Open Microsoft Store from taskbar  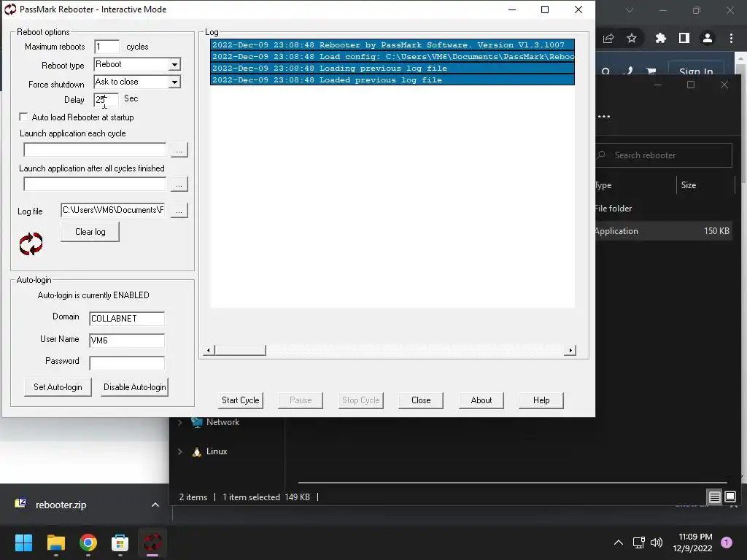click(x=120, y=542)
